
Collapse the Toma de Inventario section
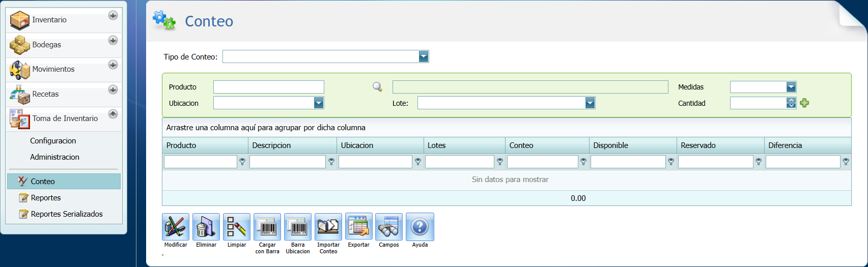[113, 114]
